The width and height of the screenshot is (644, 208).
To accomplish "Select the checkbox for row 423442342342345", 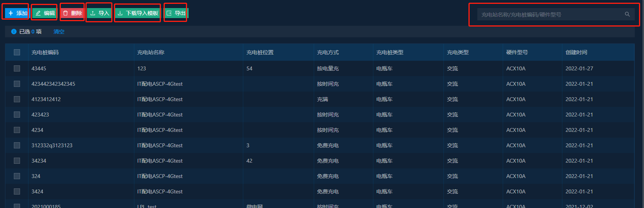I will (17, 84).
